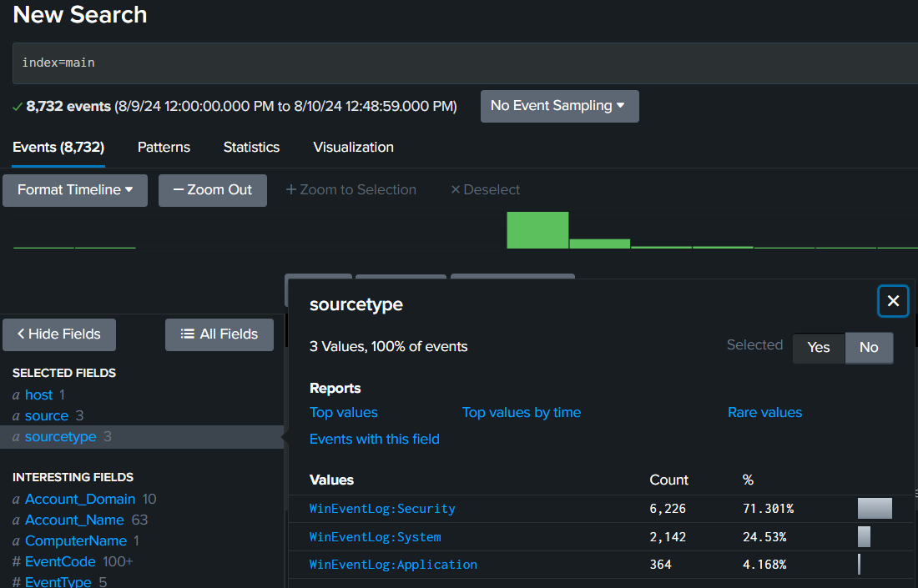
Task: Click the tallest green timeline bar
Action: click(537, 230)
